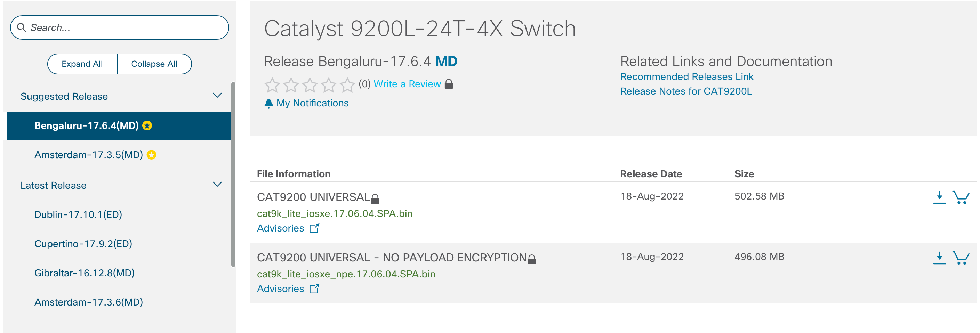Screen dimensions: 980x333
Task: Collapse the Suggested Release section
Action: (217, 95)
